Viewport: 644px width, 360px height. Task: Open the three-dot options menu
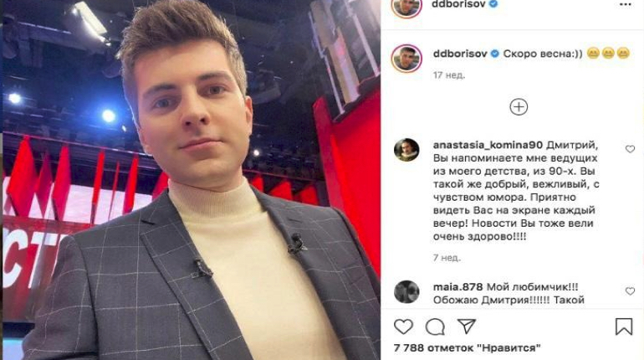click(x=625, y=4)
